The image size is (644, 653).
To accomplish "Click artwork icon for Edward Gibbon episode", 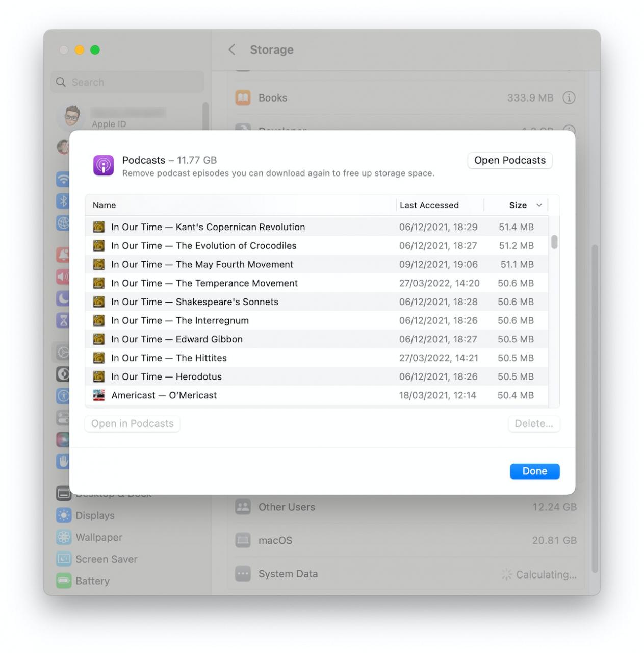I will (x=99, y=339).
